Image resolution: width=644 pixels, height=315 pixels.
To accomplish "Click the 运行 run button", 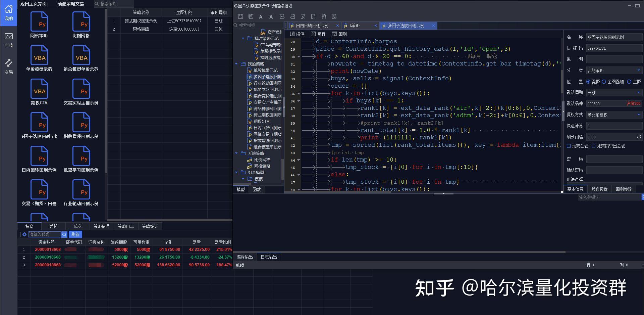I will coord(318,34).
